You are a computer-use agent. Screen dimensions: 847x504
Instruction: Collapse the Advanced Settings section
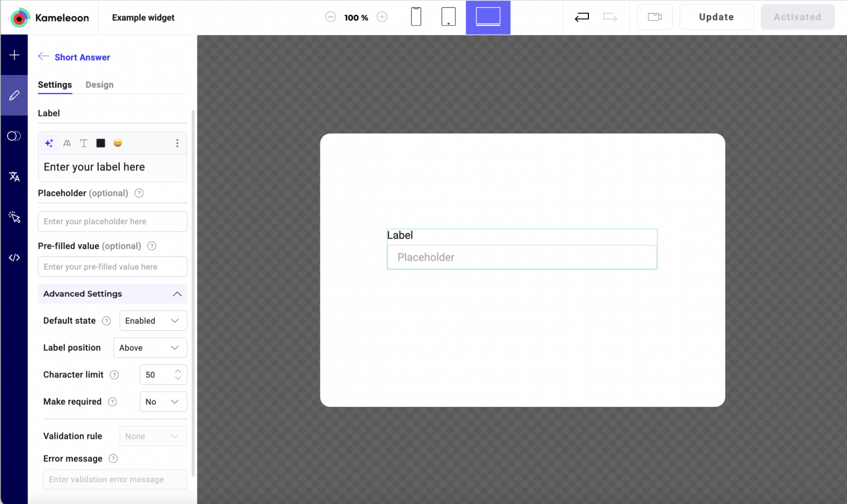[177, 294]
